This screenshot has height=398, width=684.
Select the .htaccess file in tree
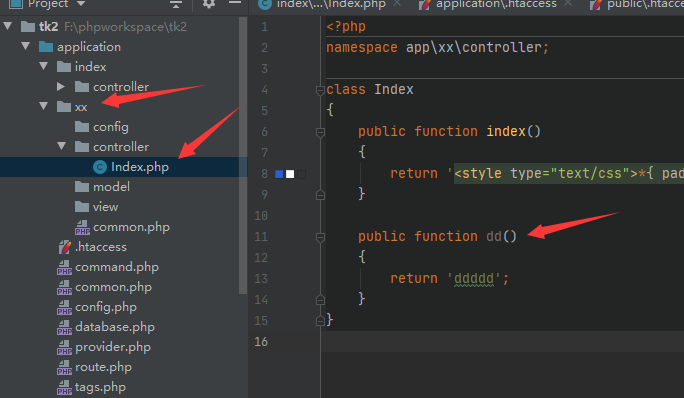tap(101, 247)
